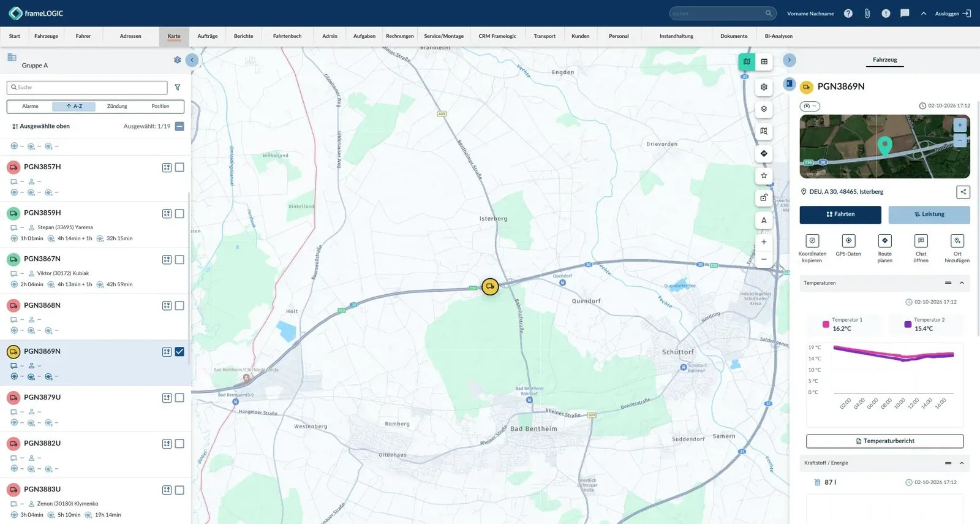Screen dimensions: 980x524
Task: Open the map layers icon
Action: tap(764, 109)
